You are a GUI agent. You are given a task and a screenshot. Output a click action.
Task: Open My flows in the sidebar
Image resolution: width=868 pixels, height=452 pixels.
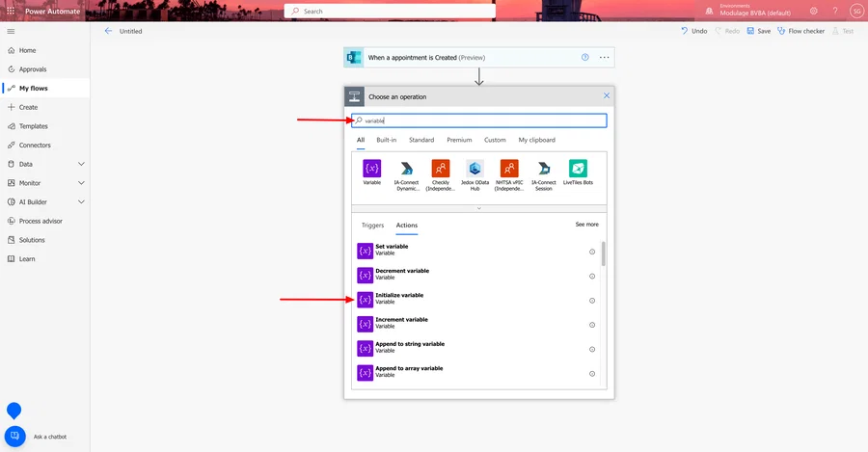click(44, 88)
